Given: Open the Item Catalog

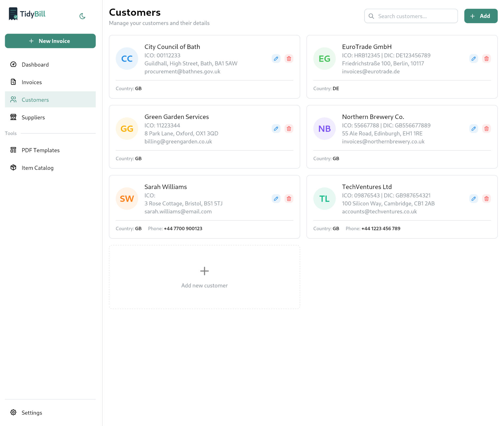Looking at the screenshot, I should point(38,168).
